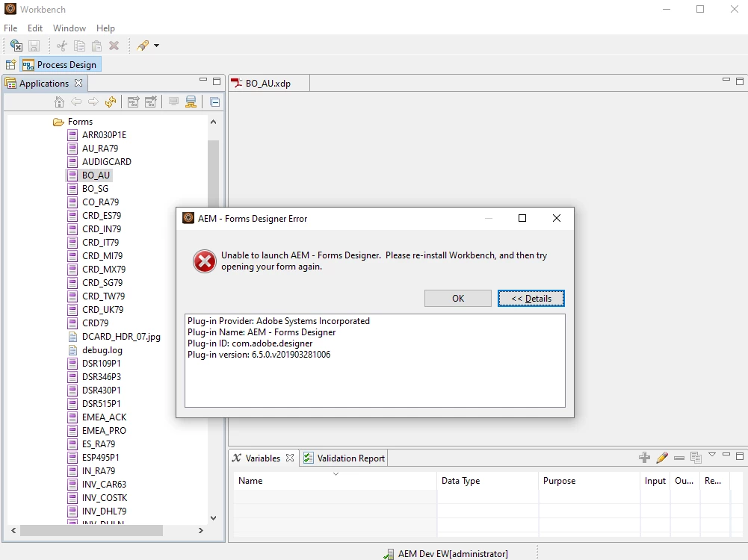Click the edit variable pencil icon

click(661, 458)
